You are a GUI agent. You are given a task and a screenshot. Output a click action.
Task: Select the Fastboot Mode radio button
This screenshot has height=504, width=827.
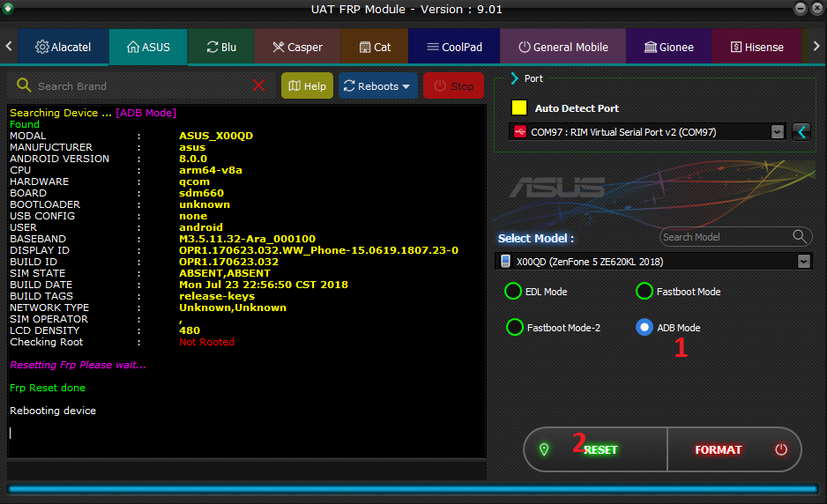(644, 291)
